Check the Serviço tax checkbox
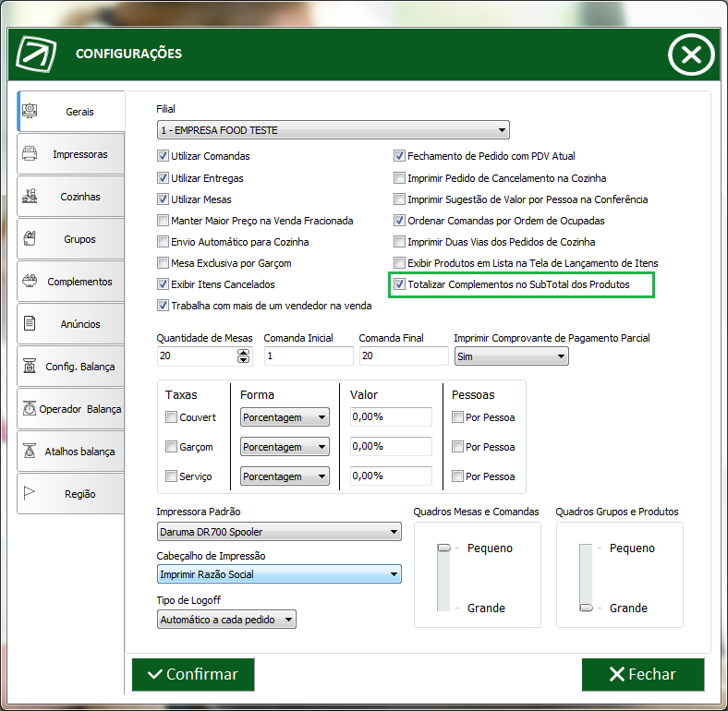The width and height of the screenshot is (728, 711). pyautogui.click(x=171, y=476)
